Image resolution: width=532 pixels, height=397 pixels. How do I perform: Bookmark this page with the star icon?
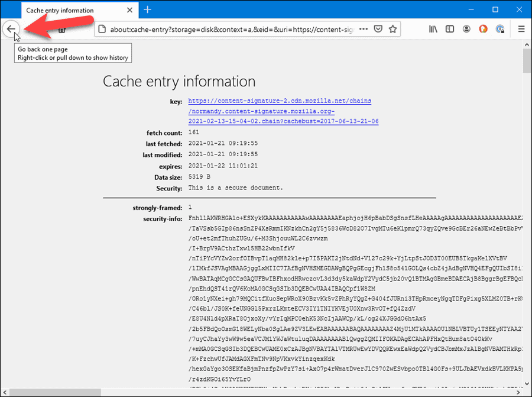392,29
